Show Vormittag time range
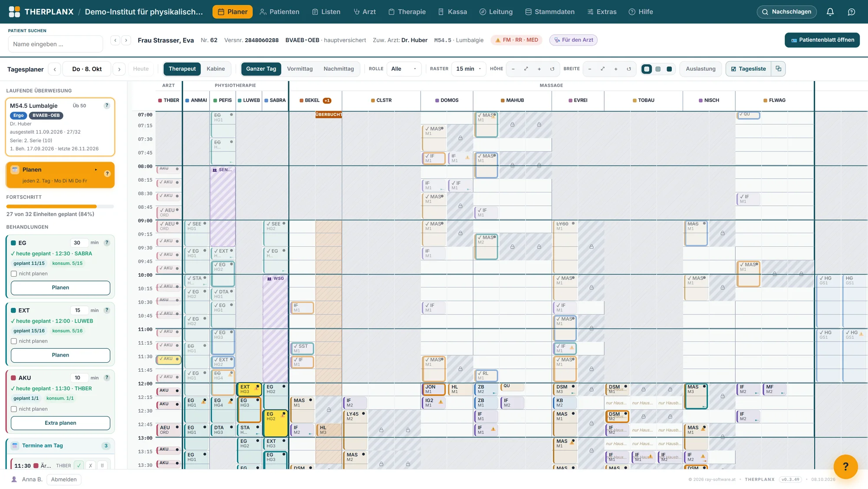Viewport: 868px width, 489px height. pyautogui.click(x=299, y=69)
